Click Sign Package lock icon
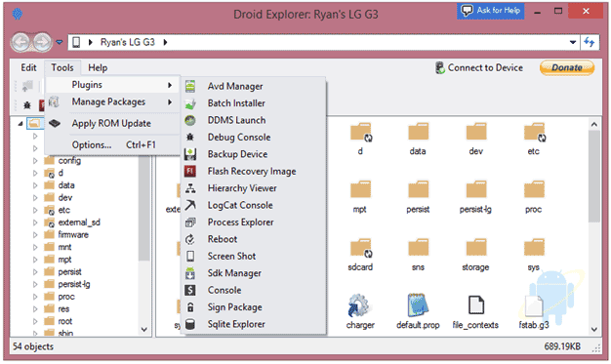 (190, 307)
